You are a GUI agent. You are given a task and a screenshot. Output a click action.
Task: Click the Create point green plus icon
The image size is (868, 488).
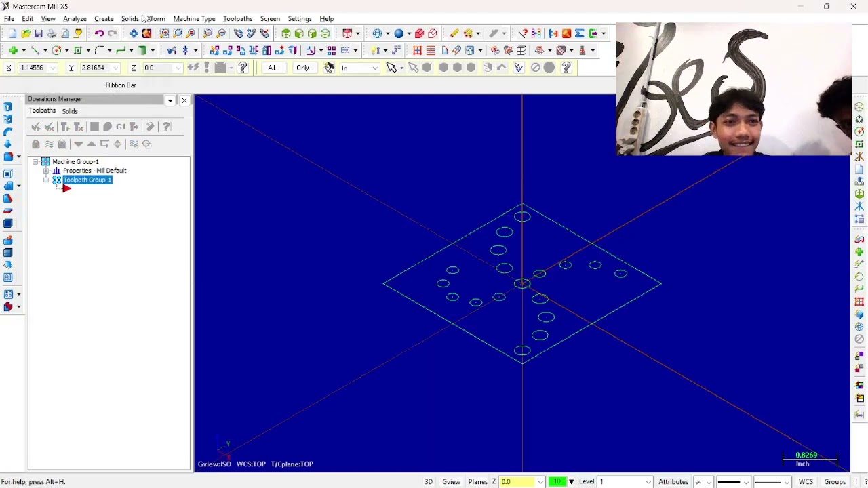(x=13, y=50)
